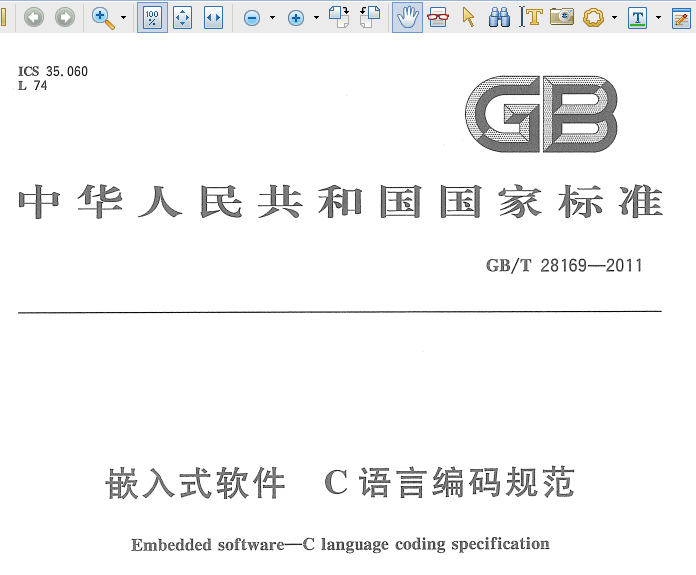Activate the Snapshot camera tool
The height and width of the screenshot is (575, 696).
click(562, 17)
